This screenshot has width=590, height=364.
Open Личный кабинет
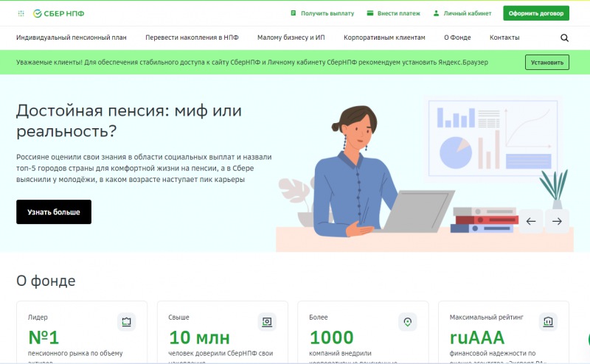click(462, 13)
